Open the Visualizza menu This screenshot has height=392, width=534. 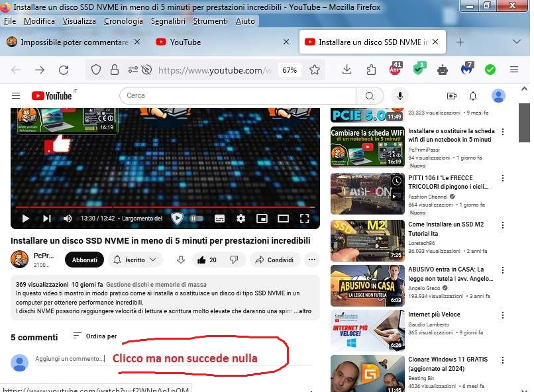click(x=79, y=21)
